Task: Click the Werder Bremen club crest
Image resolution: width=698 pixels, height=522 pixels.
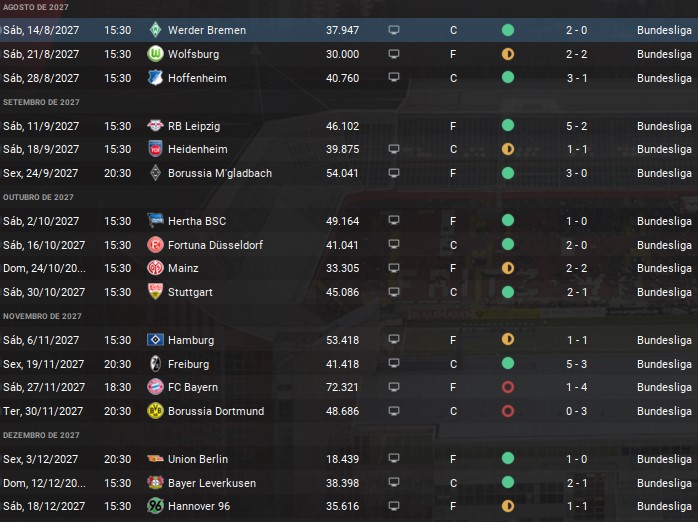Action: point(155,30)
